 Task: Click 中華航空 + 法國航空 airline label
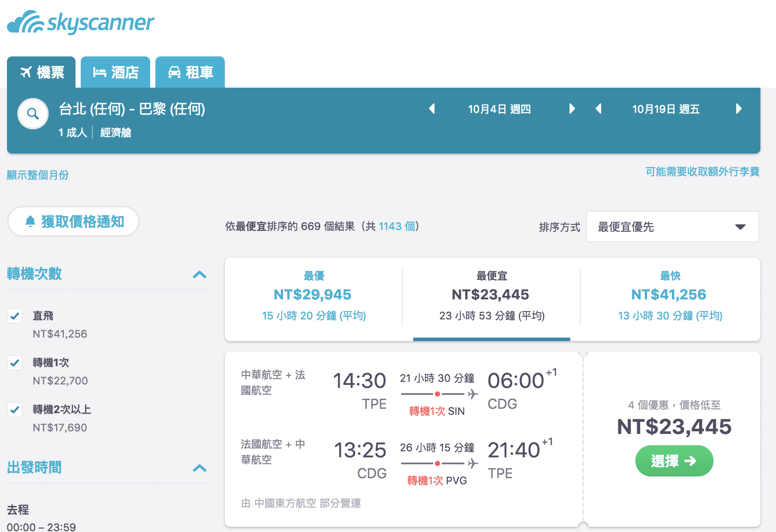[x=273, y=382]
